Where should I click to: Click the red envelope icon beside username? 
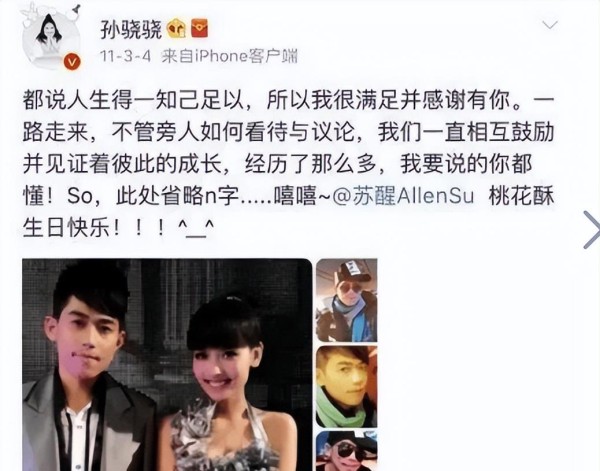(x=200, y=28)
